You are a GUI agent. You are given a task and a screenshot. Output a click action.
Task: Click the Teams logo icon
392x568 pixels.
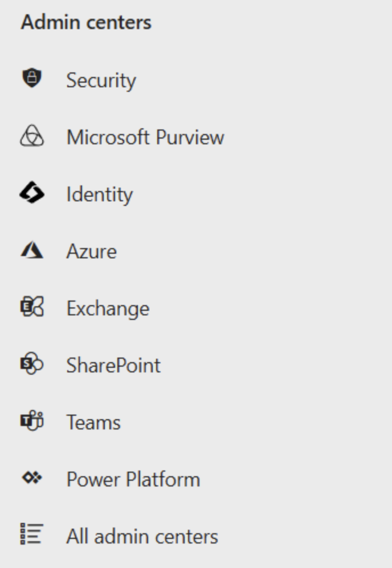click(x=32, y=420)
